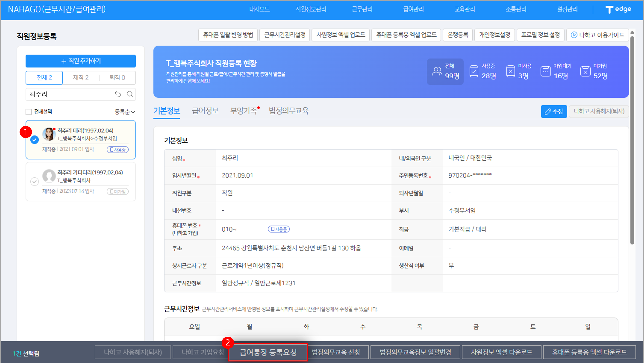Click 휴대폰 등록용 엑셀 다운로드

point(589,352)
